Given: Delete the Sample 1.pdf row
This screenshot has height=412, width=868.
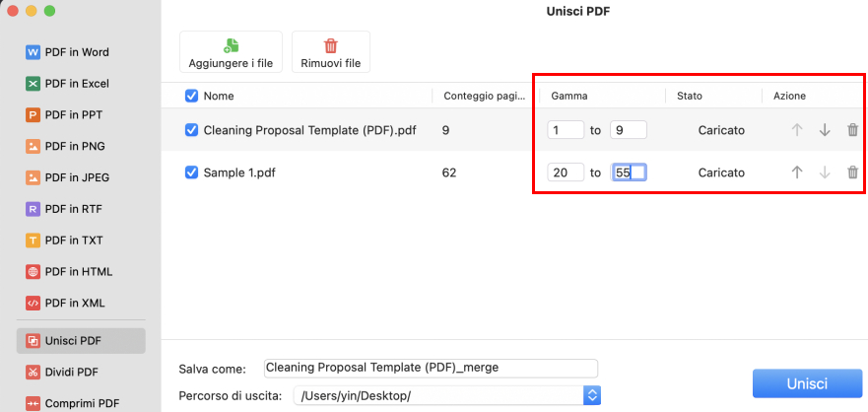Looking at the screenshot, I should point(853,172).
